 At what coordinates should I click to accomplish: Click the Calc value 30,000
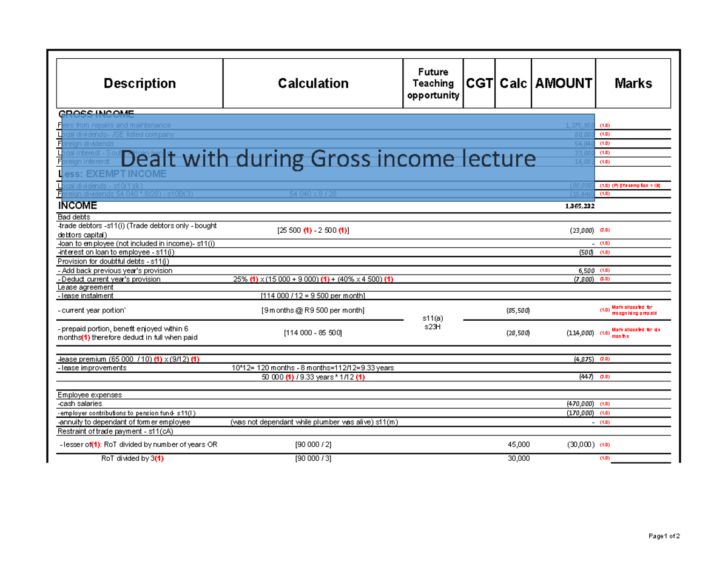coord(519,458)
